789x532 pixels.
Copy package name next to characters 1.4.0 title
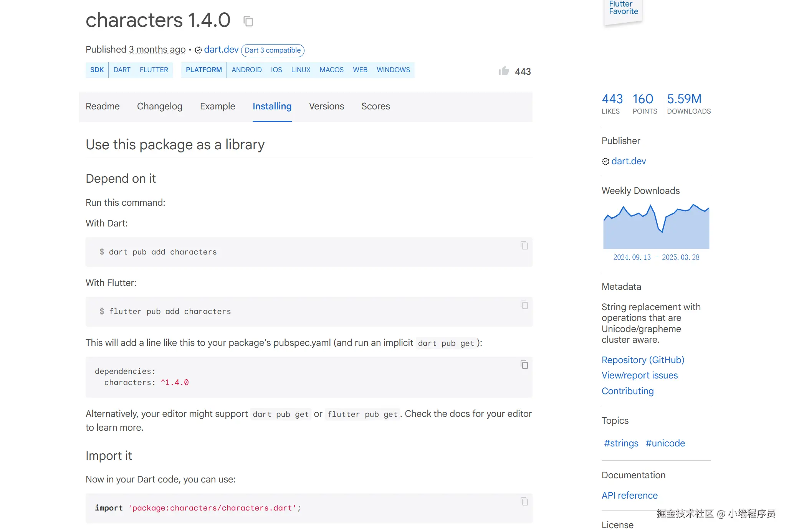coord(248,21)
